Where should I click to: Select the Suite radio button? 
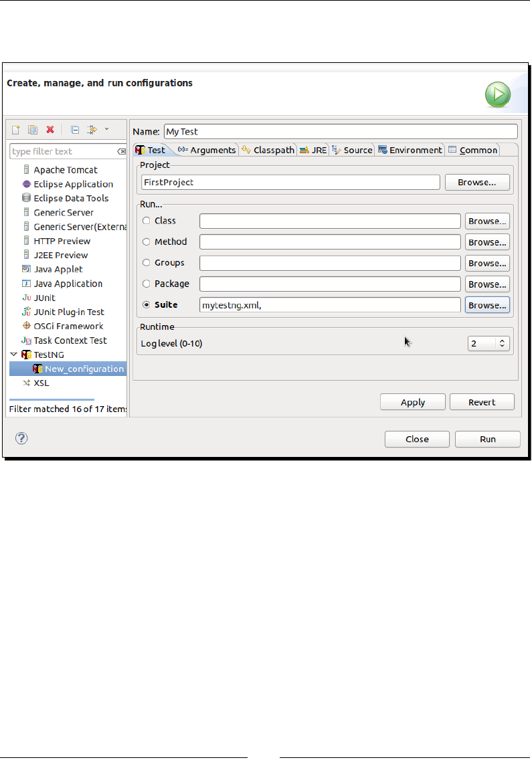click(146, 304)
